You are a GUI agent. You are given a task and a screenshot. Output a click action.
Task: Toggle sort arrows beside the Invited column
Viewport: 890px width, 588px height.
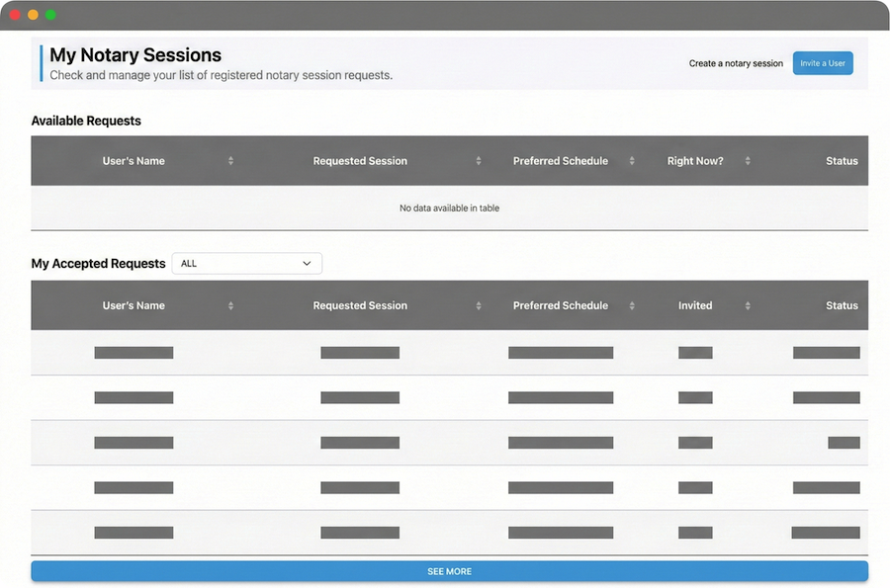click(x=748, y=306)
